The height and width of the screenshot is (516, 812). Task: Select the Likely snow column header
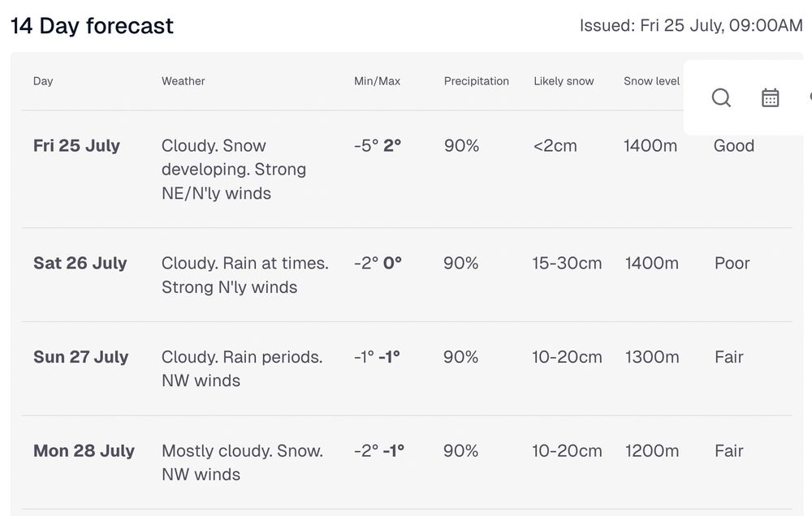click(x=564, y=81)
